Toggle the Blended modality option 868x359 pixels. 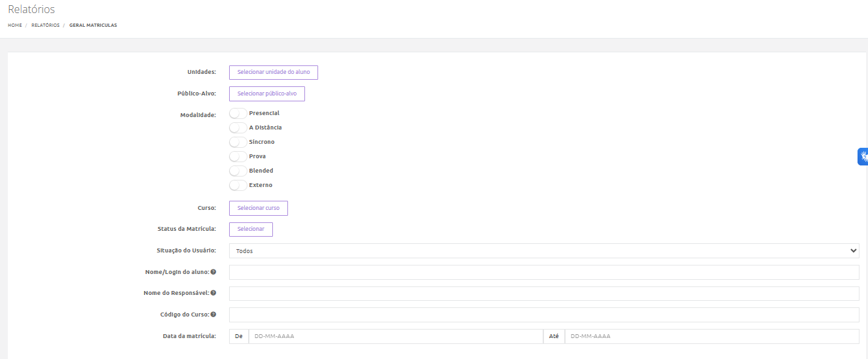pyautogui.click(x=238, y=171)
